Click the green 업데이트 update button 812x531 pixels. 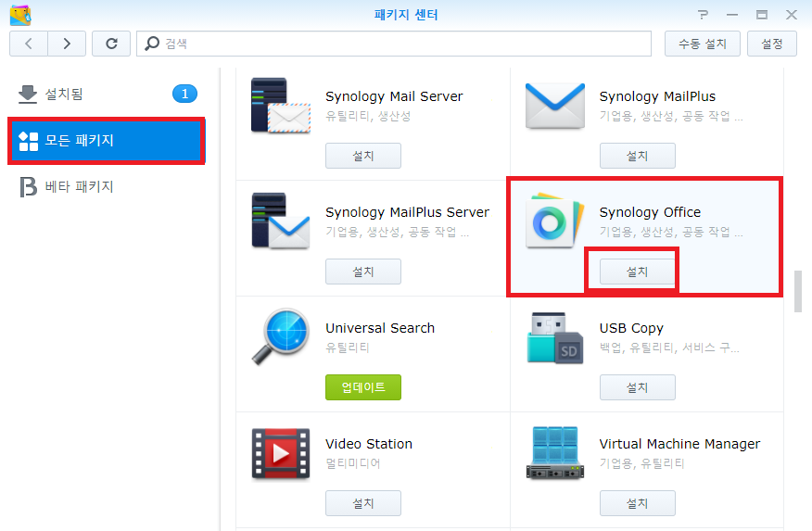(363, 387)
